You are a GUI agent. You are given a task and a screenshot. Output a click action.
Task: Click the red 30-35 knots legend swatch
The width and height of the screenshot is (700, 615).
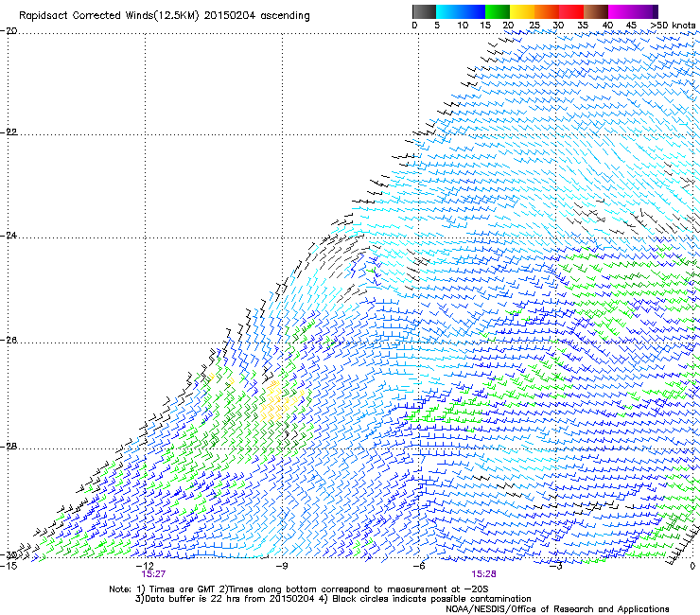(x=571, y=11)
